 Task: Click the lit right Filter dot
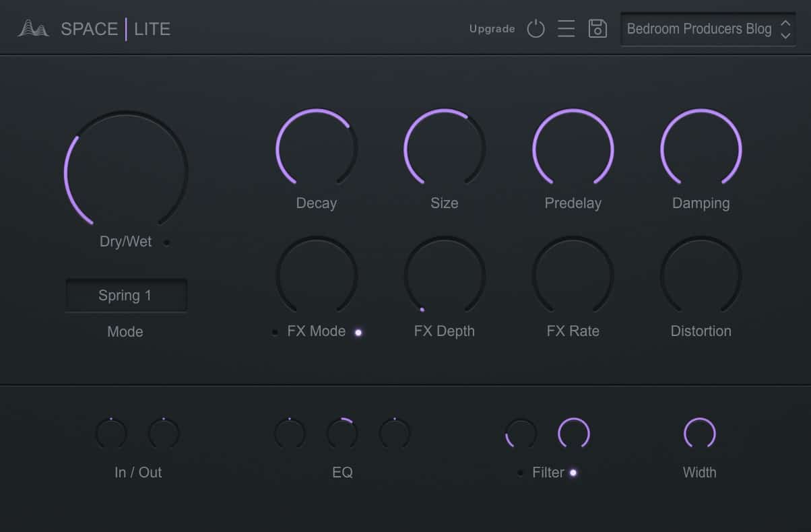click(x=573, y=473)
